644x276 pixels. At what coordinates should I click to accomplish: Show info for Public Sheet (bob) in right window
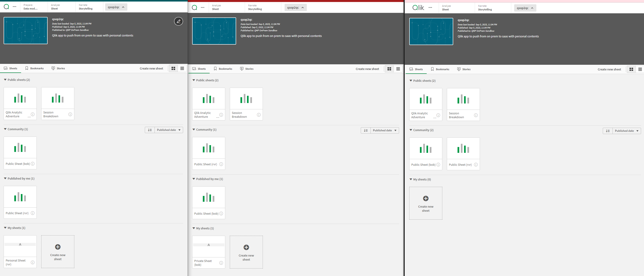pos(438,165)
